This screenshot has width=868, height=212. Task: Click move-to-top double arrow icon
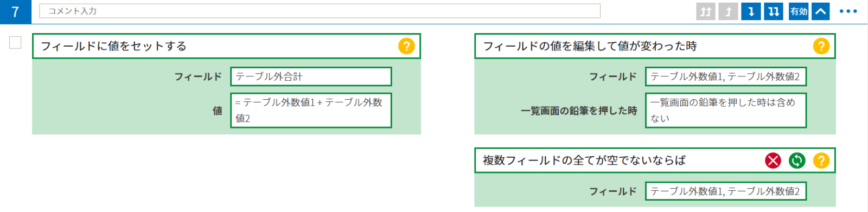point(706,11)
